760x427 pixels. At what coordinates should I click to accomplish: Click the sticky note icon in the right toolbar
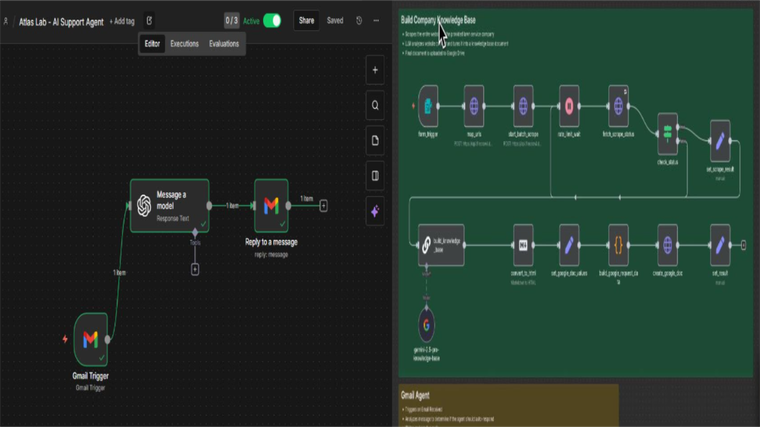(375, 141)
